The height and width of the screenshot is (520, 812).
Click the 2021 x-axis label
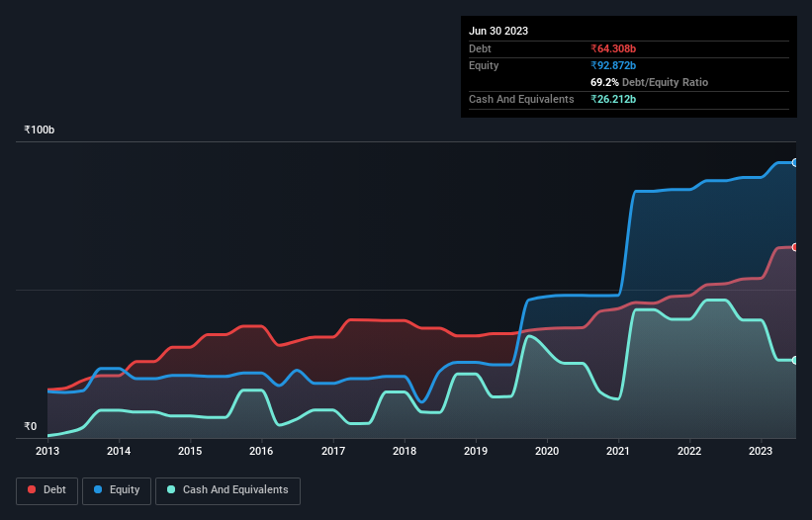click(x=618, y=451)
